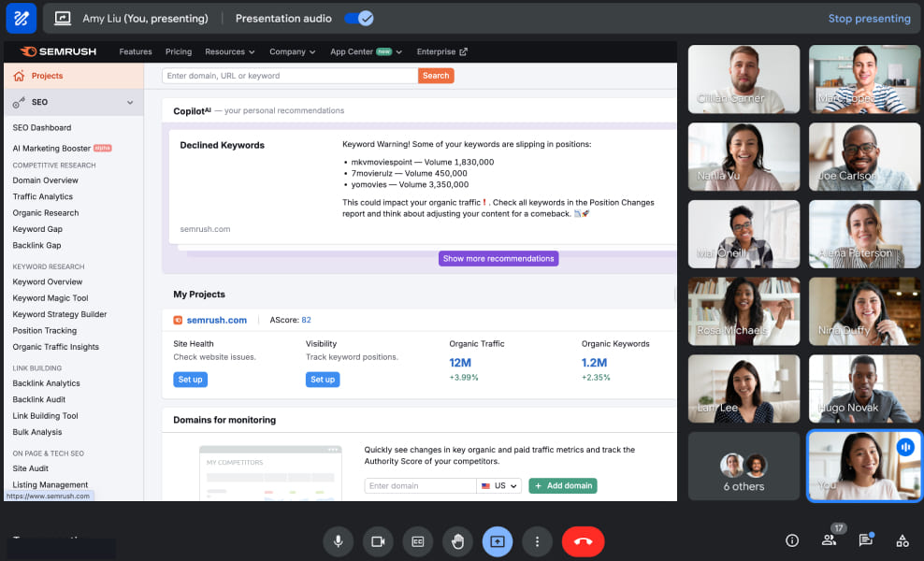Open the participants list
The image size is (924, 561).
tap(829, 540)
